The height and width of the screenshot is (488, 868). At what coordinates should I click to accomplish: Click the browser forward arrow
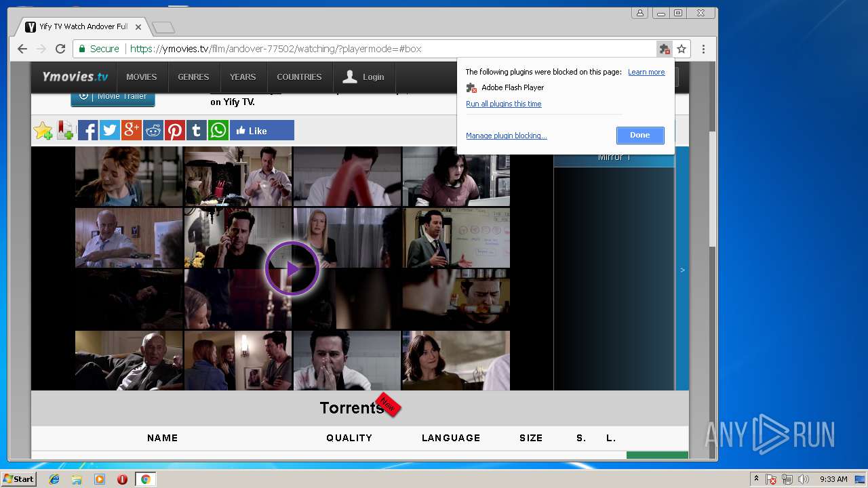[41, 49]
